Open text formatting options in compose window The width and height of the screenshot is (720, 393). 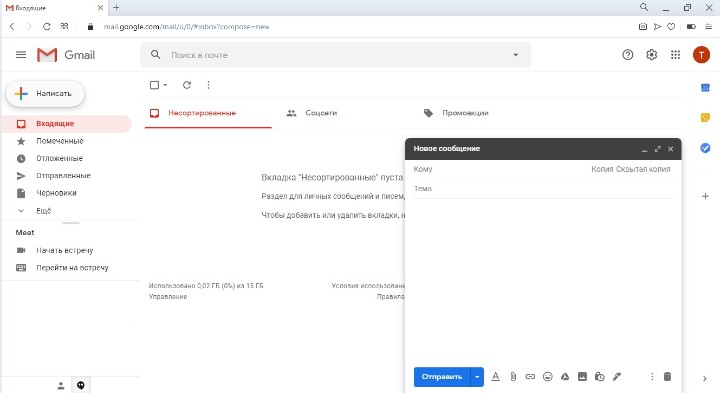495,376
